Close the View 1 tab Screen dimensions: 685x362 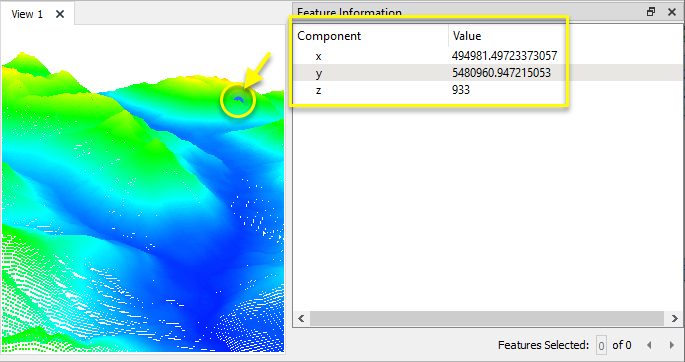[x=60, y=14]
